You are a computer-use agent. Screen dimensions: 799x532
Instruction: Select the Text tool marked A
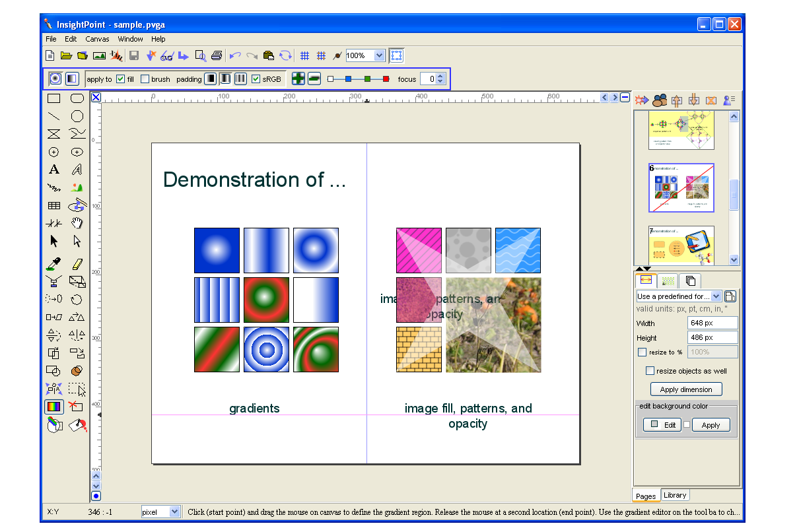tap(54, 170)
